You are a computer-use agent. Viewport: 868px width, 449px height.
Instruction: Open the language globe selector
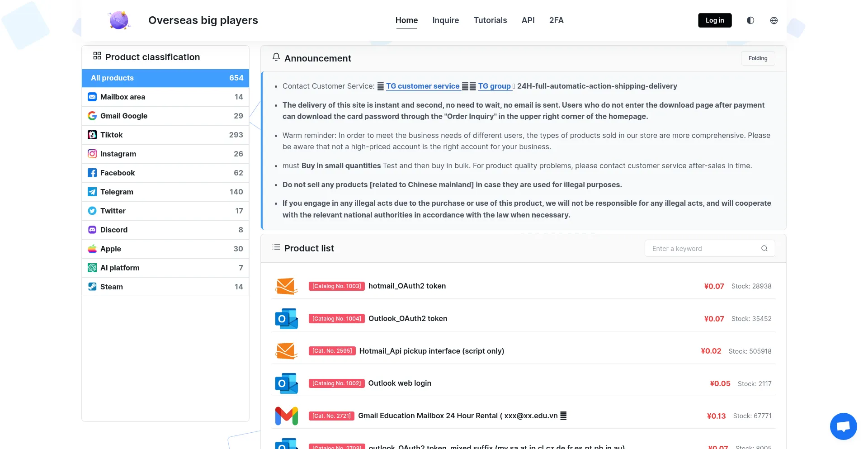(774, 20)
